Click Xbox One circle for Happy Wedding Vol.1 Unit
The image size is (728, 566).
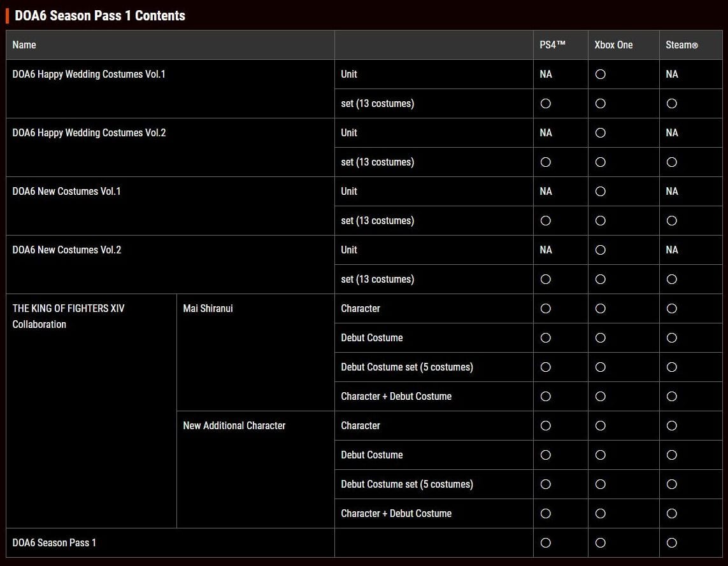tap(600, 74)
